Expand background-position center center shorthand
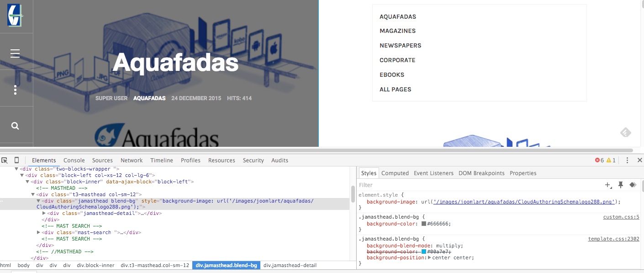Screen dimensions: 644x273 pyautogui.click(x=430, y=257)
